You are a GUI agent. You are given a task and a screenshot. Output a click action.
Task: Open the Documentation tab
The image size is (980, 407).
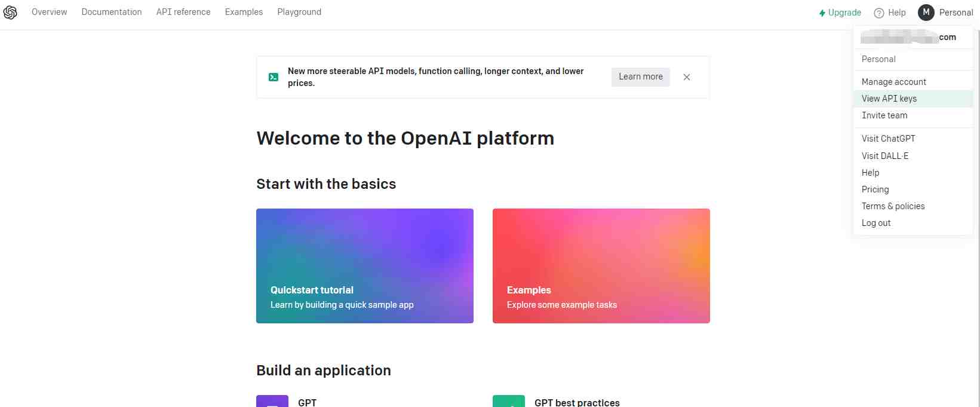[112, 12]
